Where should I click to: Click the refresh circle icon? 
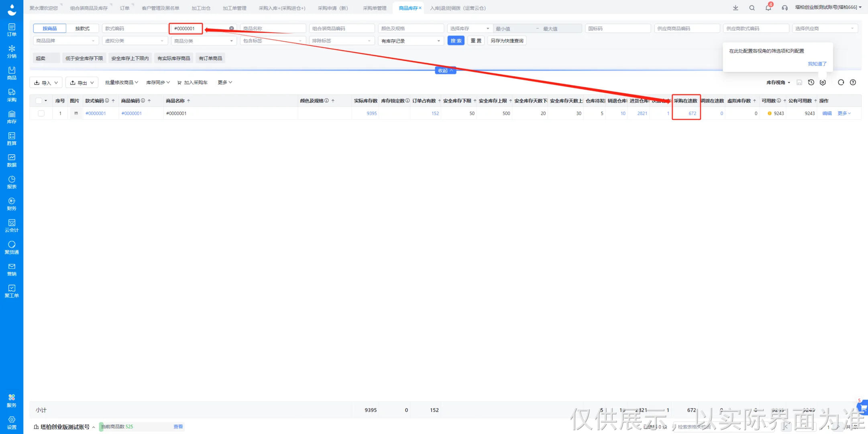point(841,82)
